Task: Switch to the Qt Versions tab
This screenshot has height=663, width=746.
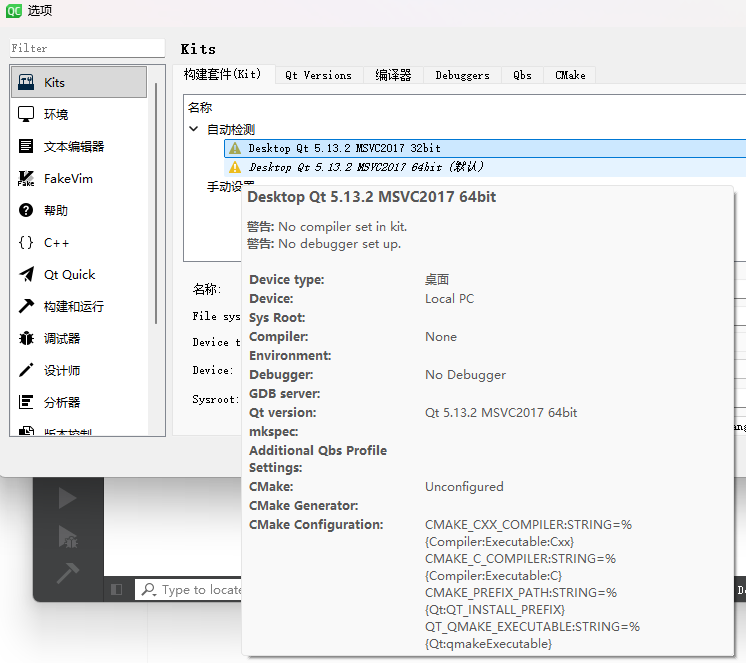Action: pyautogui.click(x=318, y=76)
